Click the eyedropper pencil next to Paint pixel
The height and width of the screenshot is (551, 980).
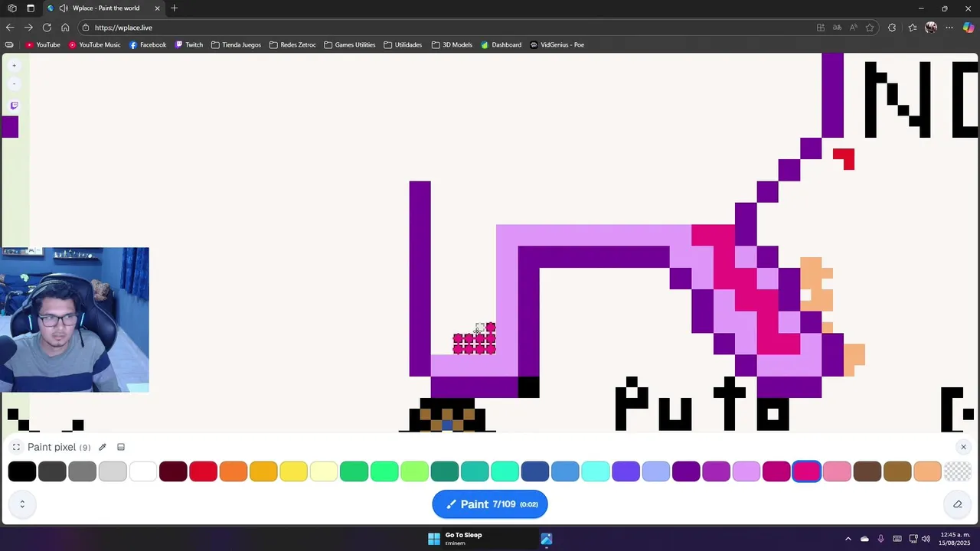tap(102, 447)
